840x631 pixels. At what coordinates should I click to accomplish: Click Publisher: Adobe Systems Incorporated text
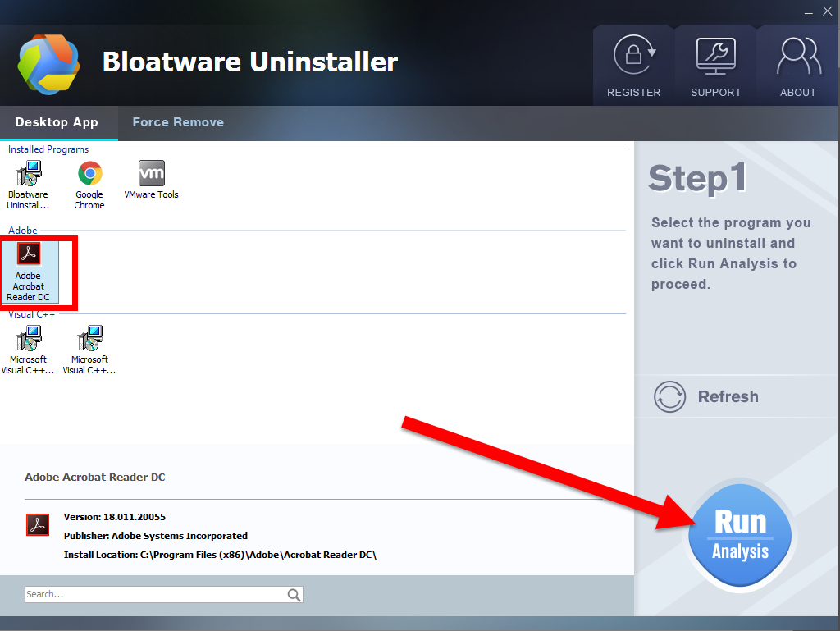click(155, 536)
